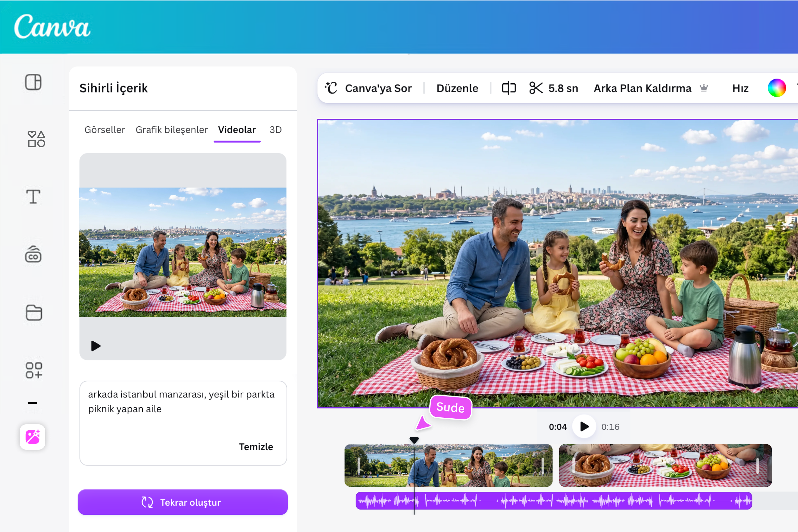Click the crown icon beside Arka Plan Kaldırma
Screen dimensions: 798x532
click(x=704, y=88)
